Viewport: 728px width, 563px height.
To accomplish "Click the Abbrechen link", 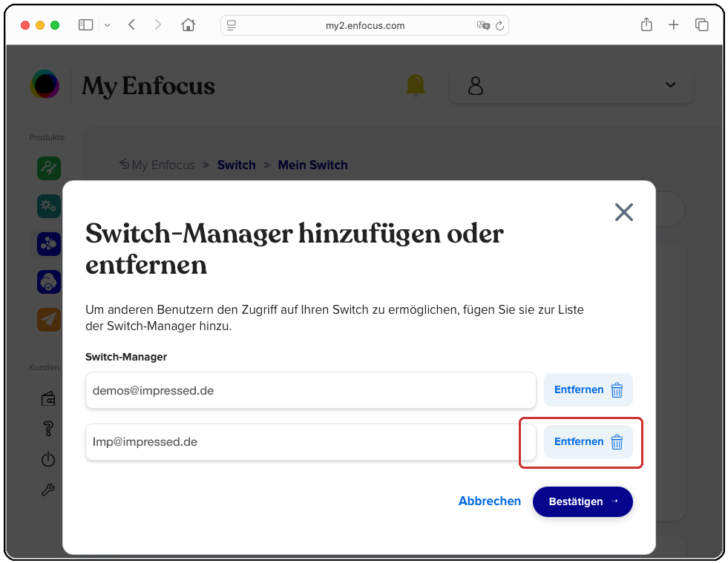I will pos(489,501).
